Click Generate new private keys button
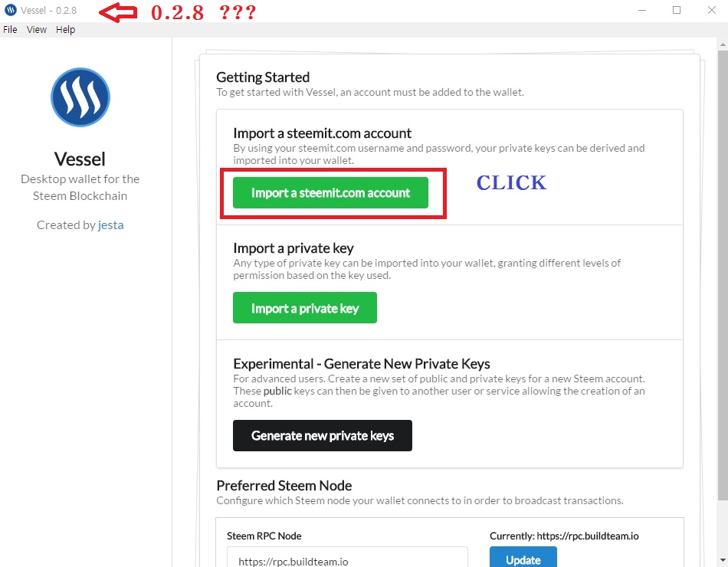 pyautogui.click(x=323, y=435)
